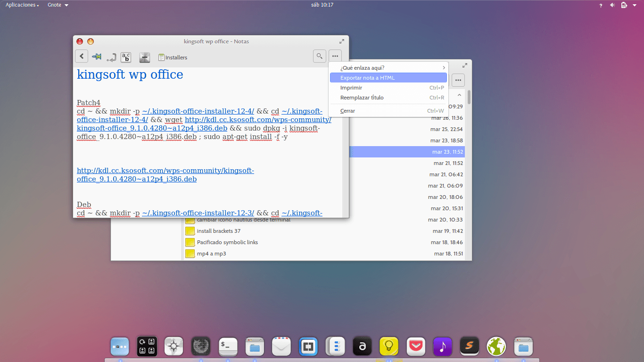Open multitasking view icon in dock
The image size is (644, 362).
tap(120, 346)
